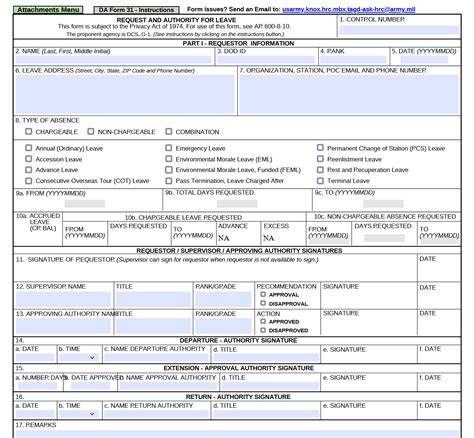Select Consecutive Overseas Tour (COT) Leave checkbox
The image size is (474, 438).
(29, 181)
